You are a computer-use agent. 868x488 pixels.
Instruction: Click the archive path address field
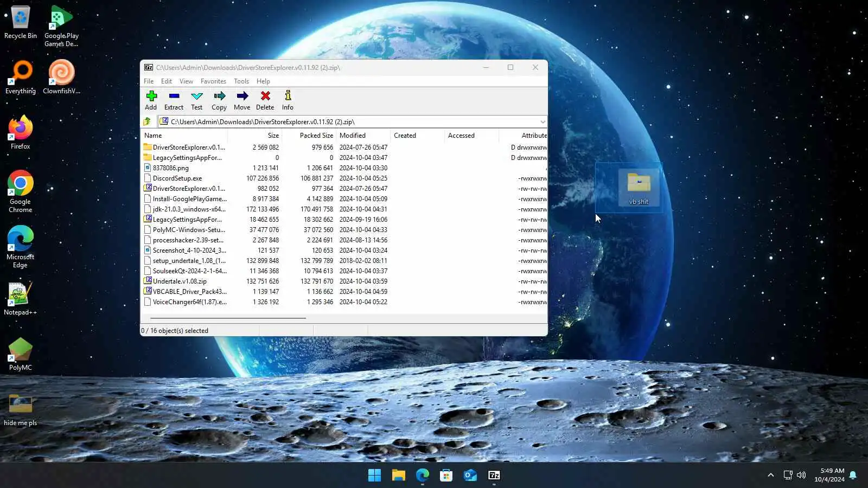352,122
